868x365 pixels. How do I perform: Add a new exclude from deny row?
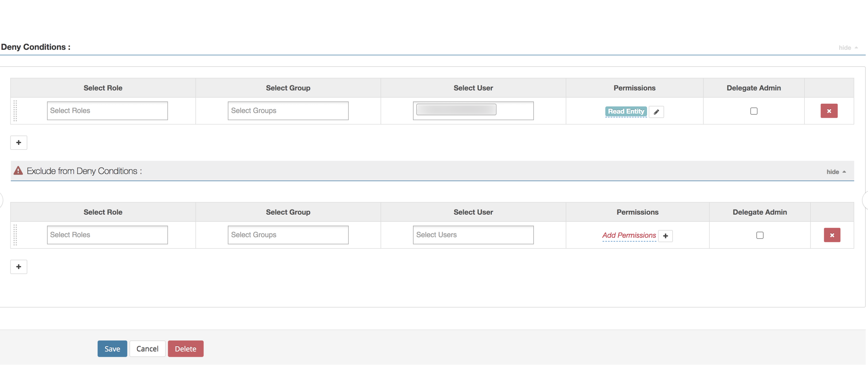pyautogui.click(x=19, y=267)
